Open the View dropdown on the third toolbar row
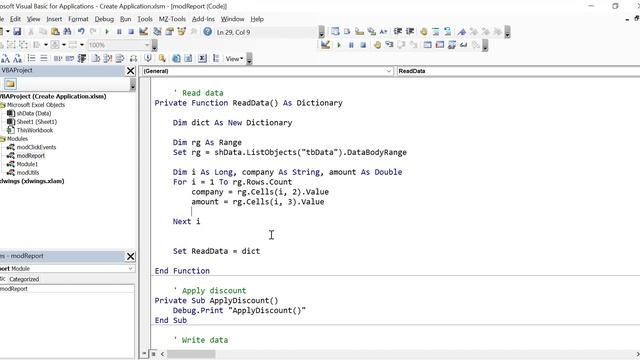This screenshot has height=360, width=640. click(x=234, y=59)
